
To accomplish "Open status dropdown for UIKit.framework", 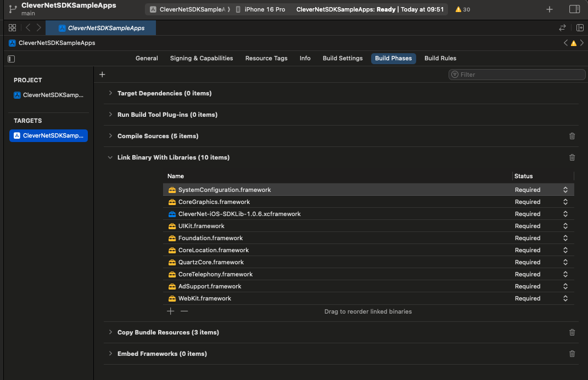I will pyautogui.click(x=565, y=226).
